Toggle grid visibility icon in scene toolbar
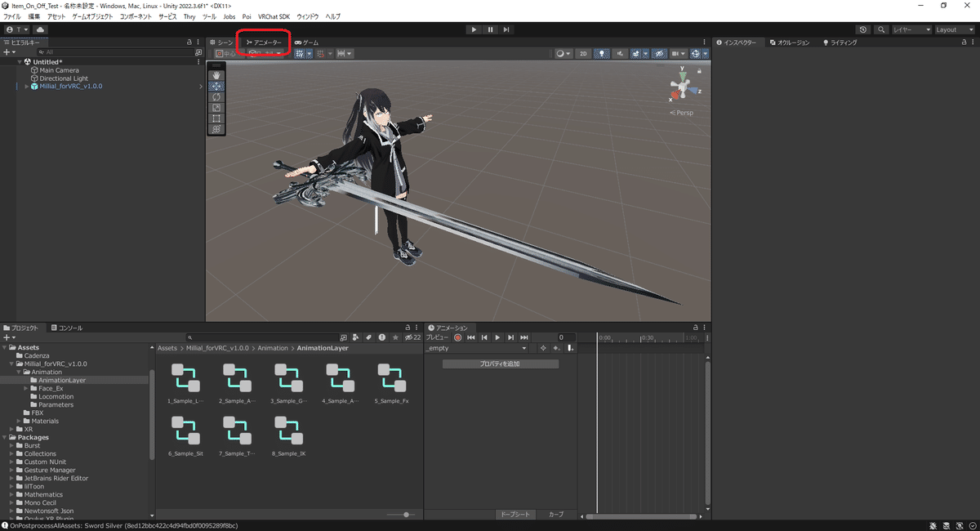 (x=299, y=54)
